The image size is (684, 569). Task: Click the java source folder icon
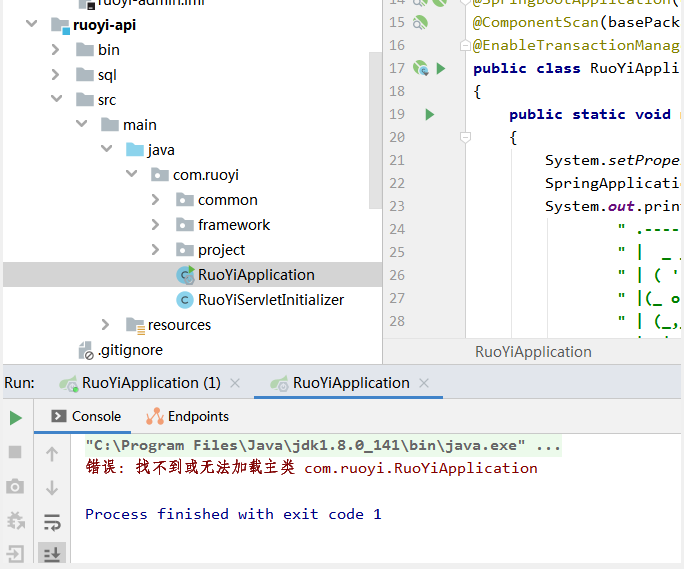[x=135, y=150]
